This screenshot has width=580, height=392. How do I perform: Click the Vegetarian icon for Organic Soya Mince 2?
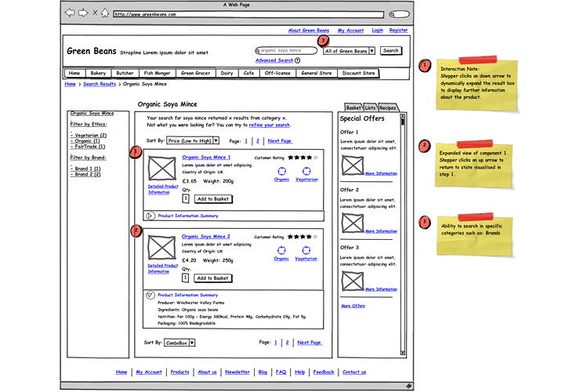[x=306, y=250]
